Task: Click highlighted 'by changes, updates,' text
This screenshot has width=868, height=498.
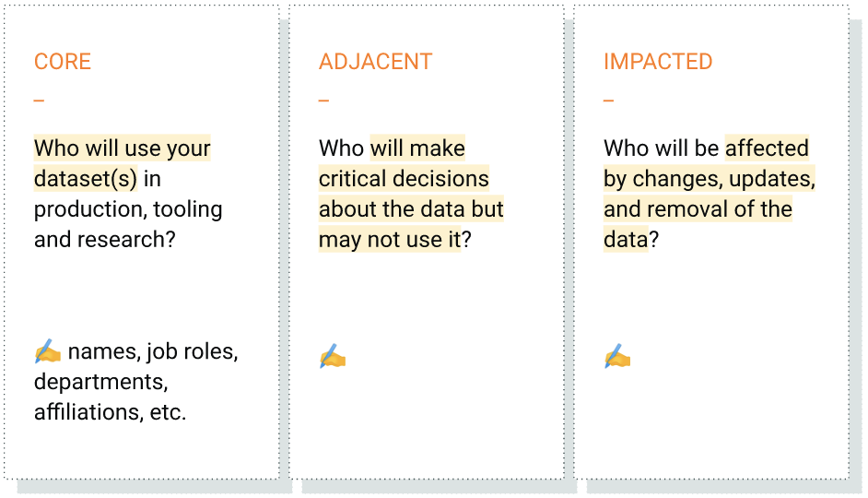Action: click(x=709, y=179)
